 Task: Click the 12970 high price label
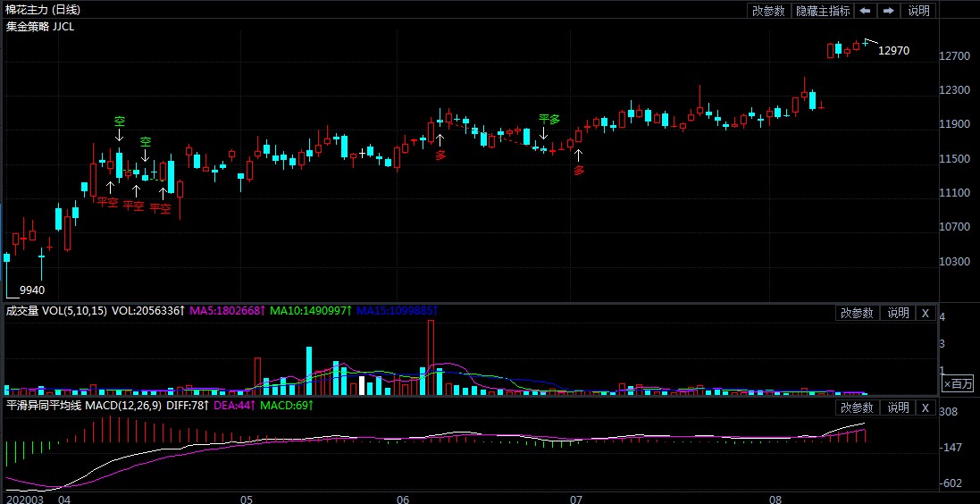(893, 51)
